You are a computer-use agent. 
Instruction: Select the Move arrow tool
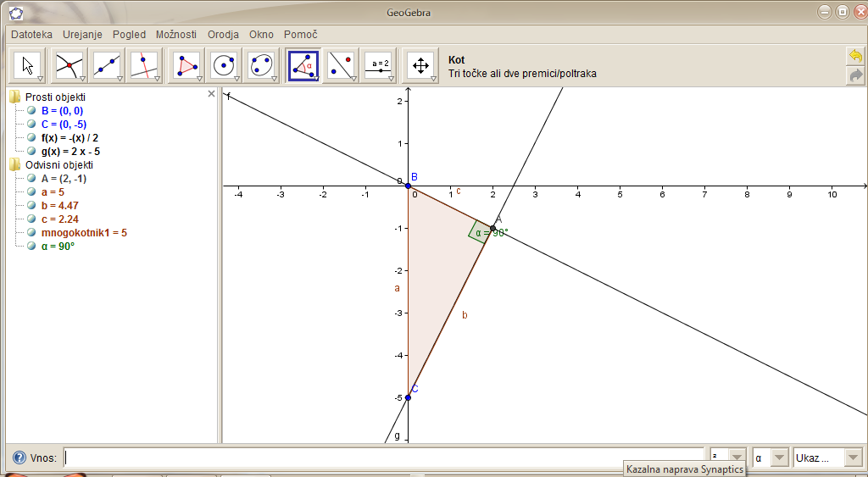coord(28,65)
